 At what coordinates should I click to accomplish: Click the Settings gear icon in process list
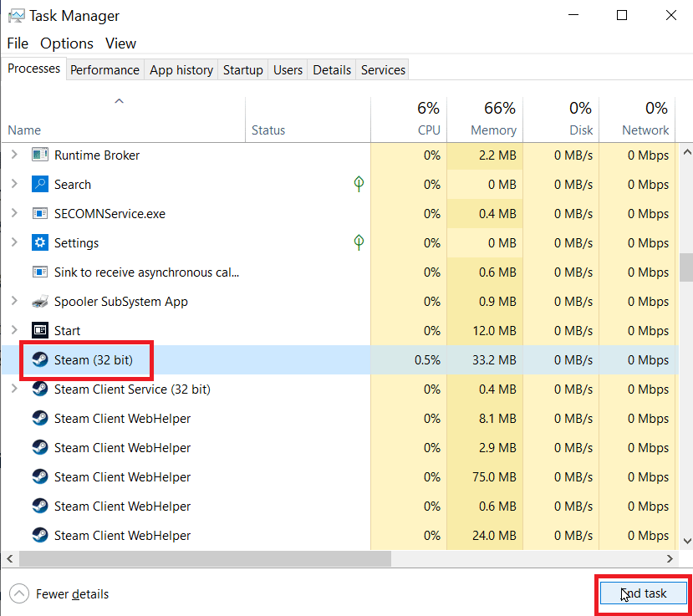[39, 242]
